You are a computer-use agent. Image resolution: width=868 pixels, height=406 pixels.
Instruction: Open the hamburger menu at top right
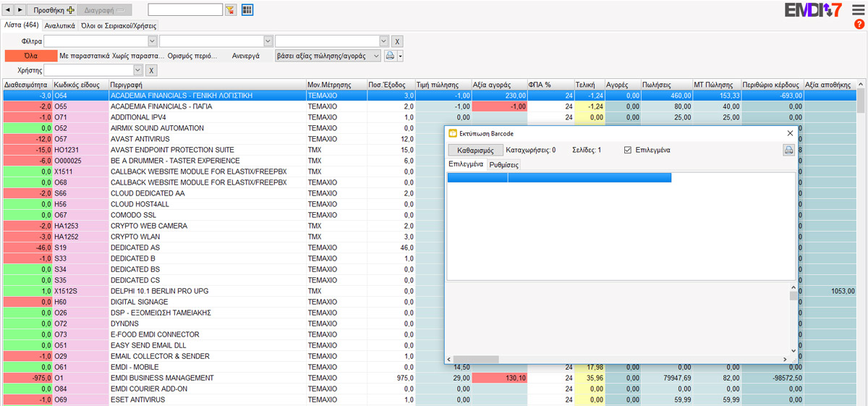859,9
